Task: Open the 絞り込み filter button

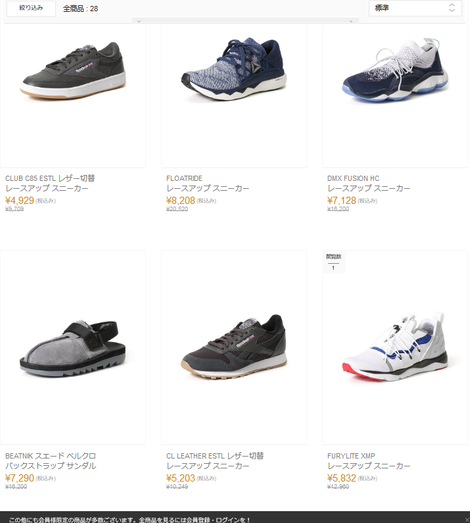Action: click(x=31, y=8)
